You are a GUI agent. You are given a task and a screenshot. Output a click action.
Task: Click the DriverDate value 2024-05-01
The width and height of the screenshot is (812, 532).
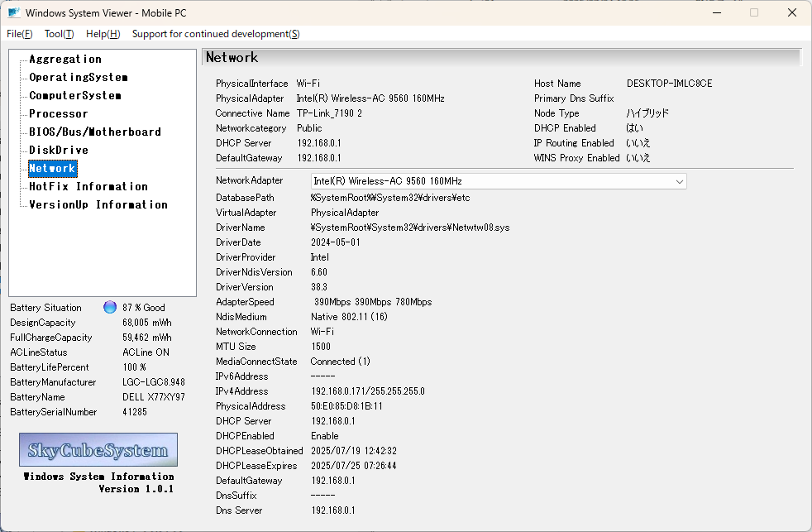point(336,242)
